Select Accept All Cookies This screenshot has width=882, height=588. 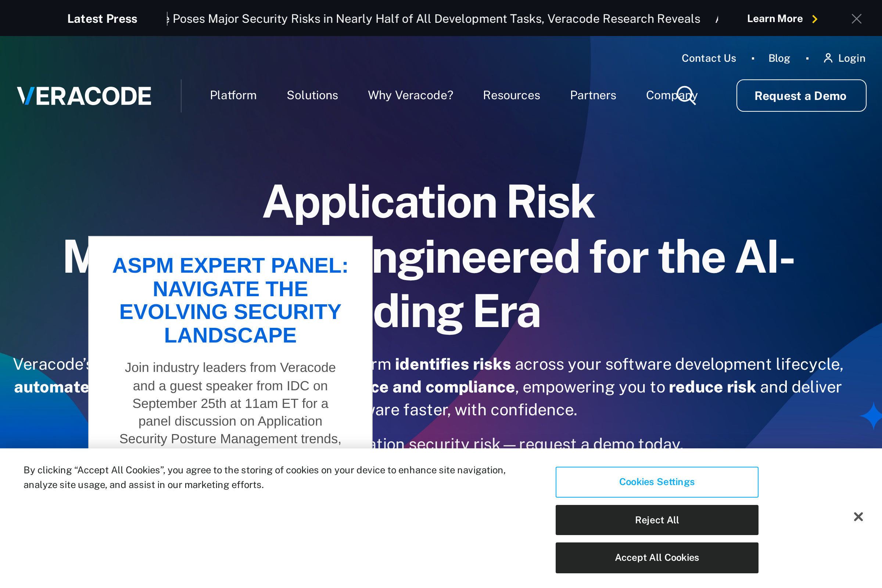tap(657, 557)
